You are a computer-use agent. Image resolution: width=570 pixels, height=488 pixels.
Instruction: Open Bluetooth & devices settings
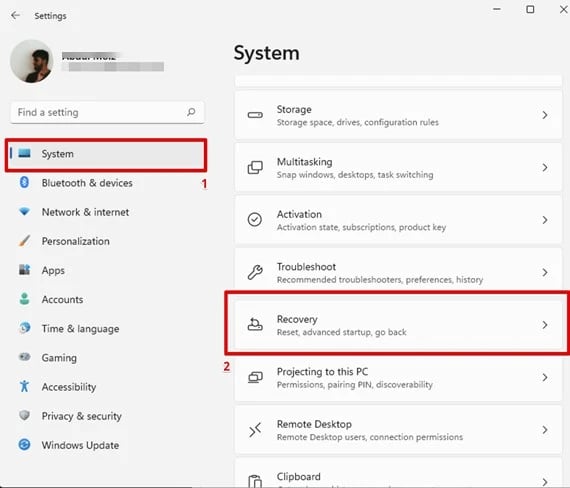point(87,183)
